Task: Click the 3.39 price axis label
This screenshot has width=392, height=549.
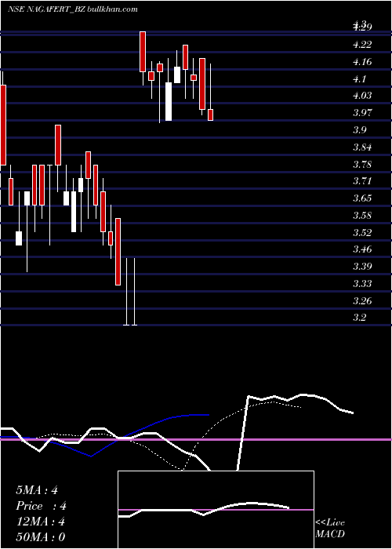Action: tap(362, 267)
